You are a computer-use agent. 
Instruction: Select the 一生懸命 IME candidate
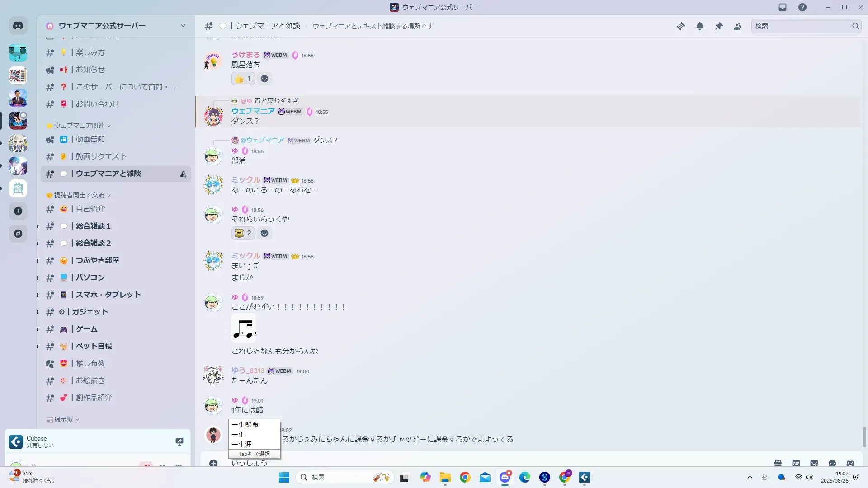(245, 425)
